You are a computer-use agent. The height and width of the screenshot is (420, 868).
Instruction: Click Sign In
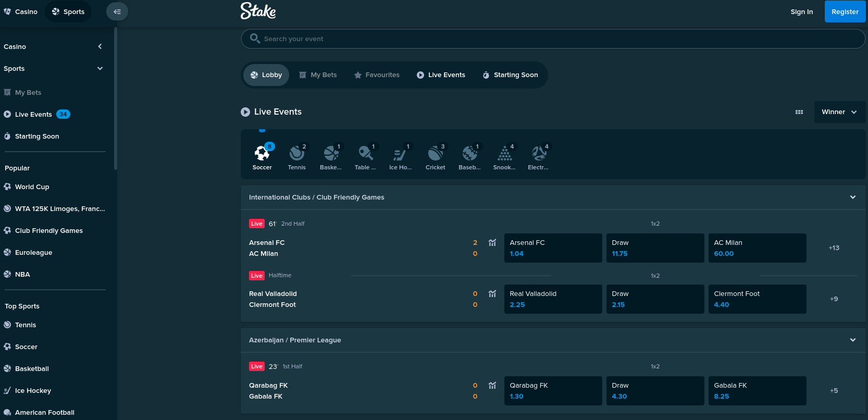tap(801, 11)
